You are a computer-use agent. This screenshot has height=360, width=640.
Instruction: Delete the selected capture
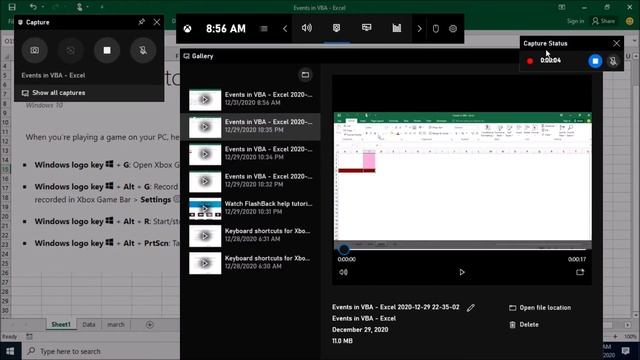(524, 324)
